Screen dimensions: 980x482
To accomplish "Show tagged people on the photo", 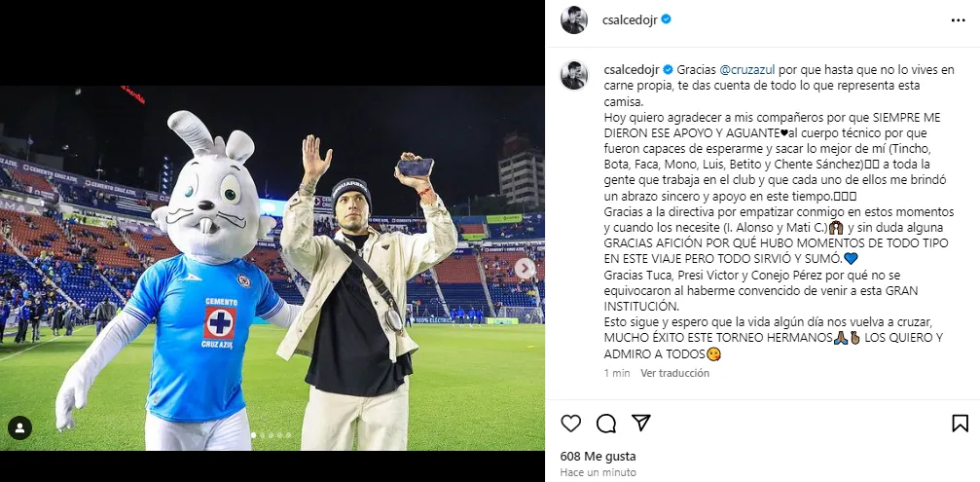I will 20,428.
